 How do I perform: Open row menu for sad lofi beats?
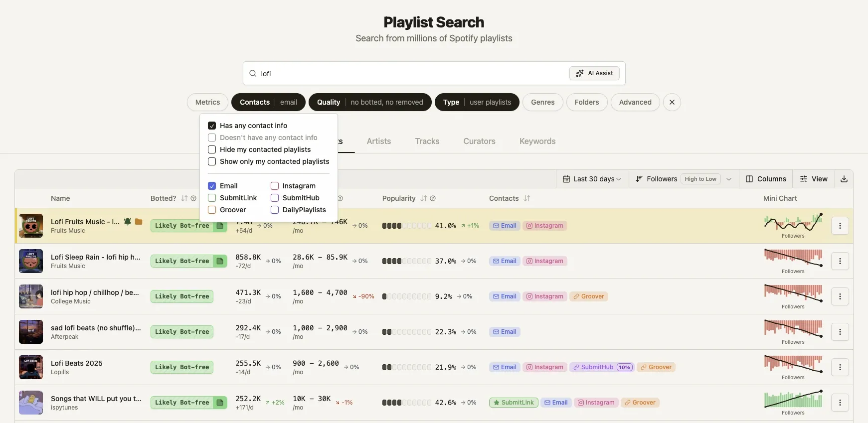(840, 332)
